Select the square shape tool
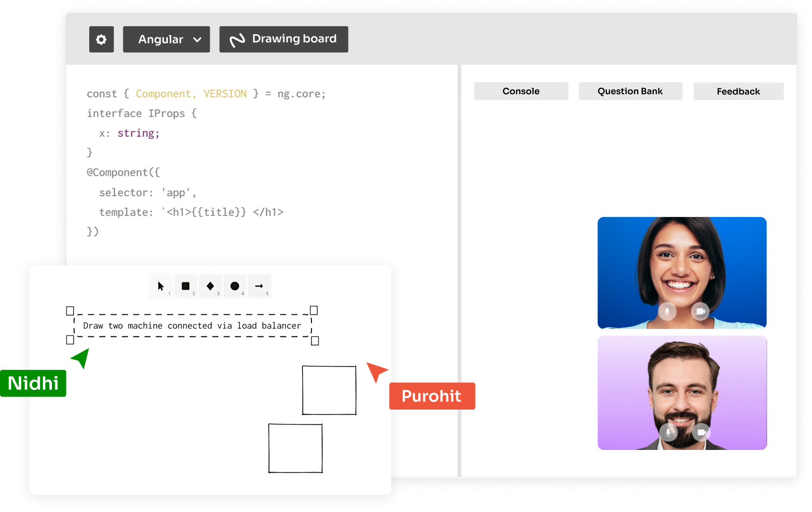Screen dimensions: 812x512 (185, 286)
